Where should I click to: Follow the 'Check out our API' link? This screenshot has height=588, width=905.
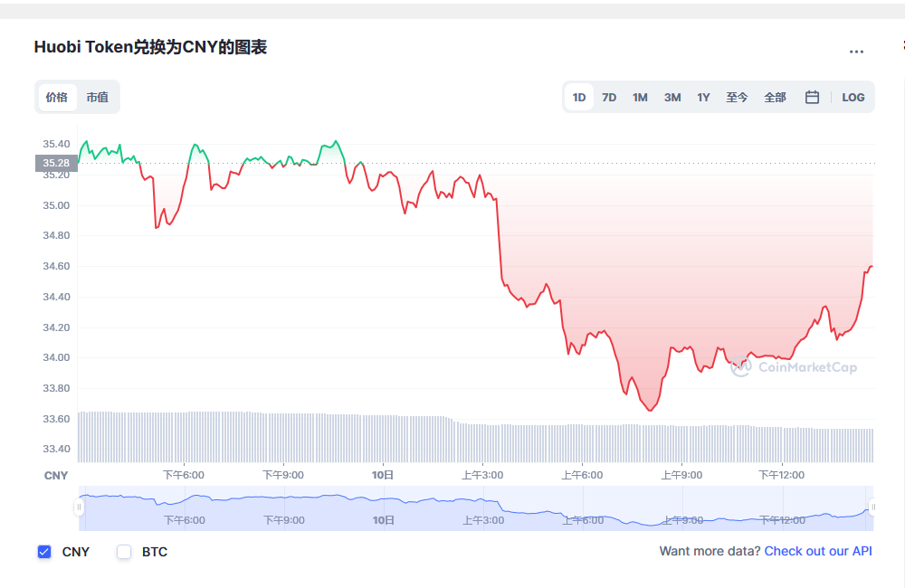pyautogui.click(x=818, y=551)
